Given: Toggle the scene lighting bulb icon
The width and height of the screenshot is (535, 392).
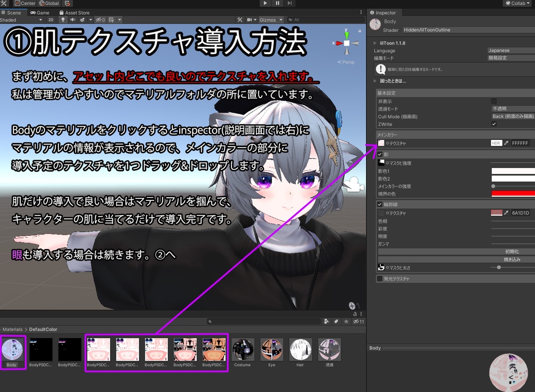Looking at the screenshot, I should [x=64, y=19].
